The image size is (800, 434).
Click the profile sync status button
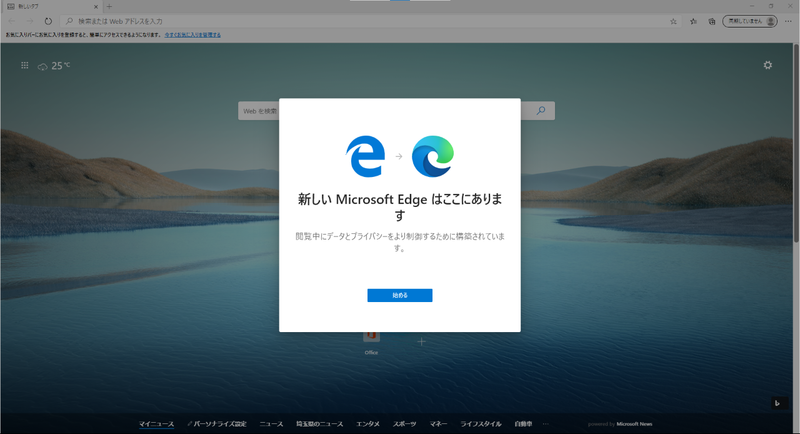point(749,21)
